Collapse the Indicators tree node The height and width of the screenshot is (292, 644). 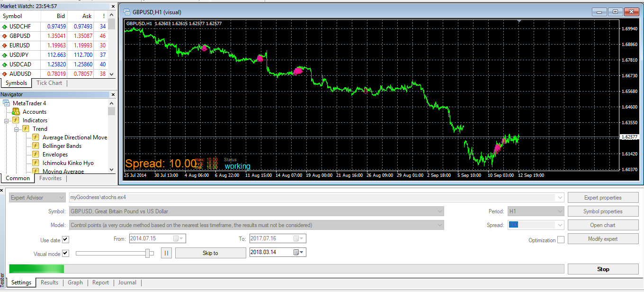7,120
